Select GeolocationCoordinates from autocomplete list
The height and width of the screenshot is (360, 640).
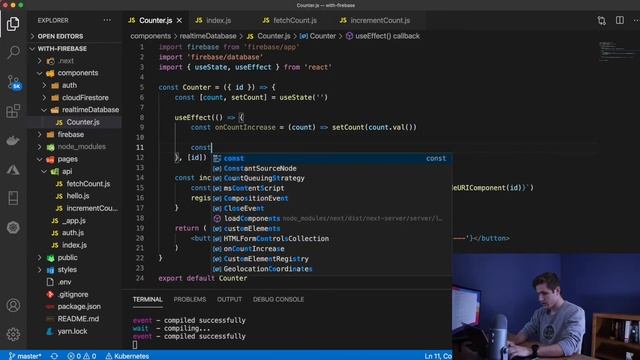coord(331,269)
